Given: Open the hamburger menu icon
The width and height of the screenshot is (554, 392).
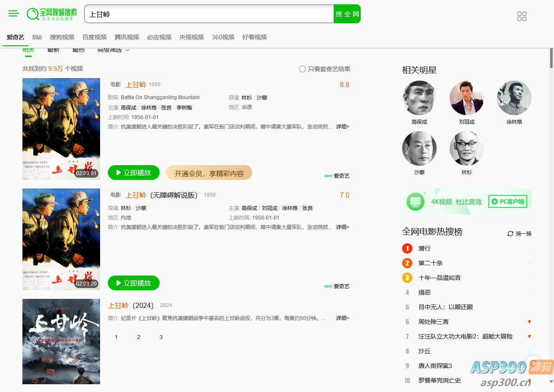Looking at the screenshot, I should pos(14,13).
